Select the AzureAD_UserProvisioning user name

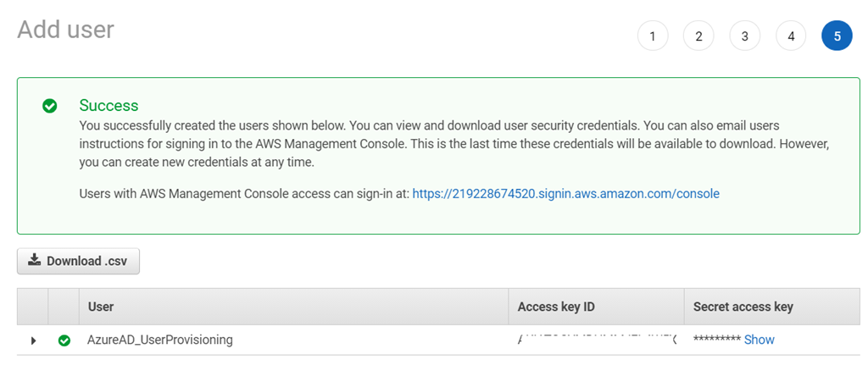coord(159,340)
